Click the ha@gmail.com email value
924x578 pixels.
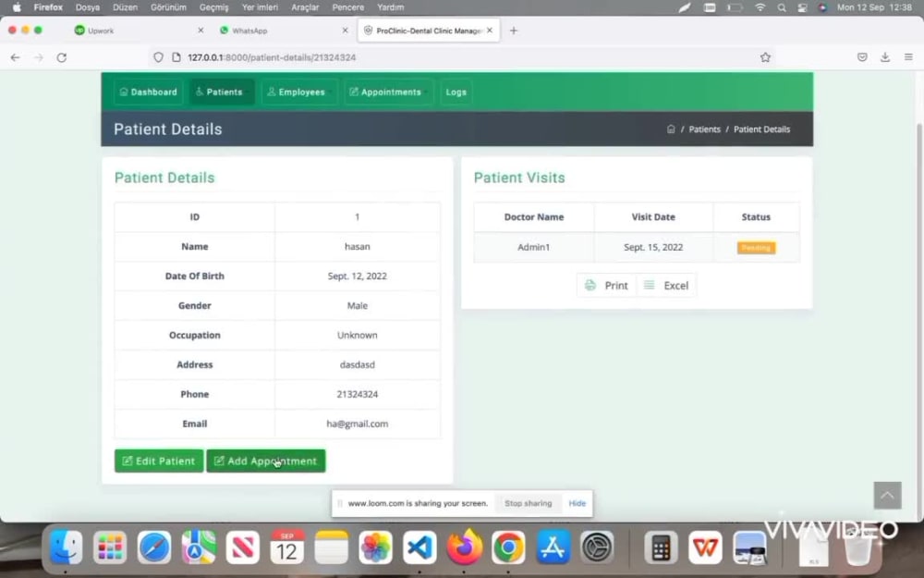point(357,424)
